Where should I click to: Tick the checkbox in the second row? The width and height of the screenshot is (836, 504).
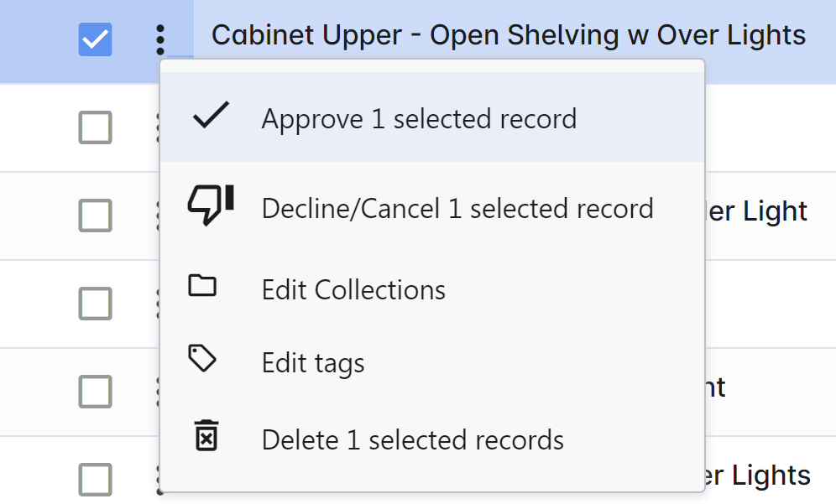(95, 127)
